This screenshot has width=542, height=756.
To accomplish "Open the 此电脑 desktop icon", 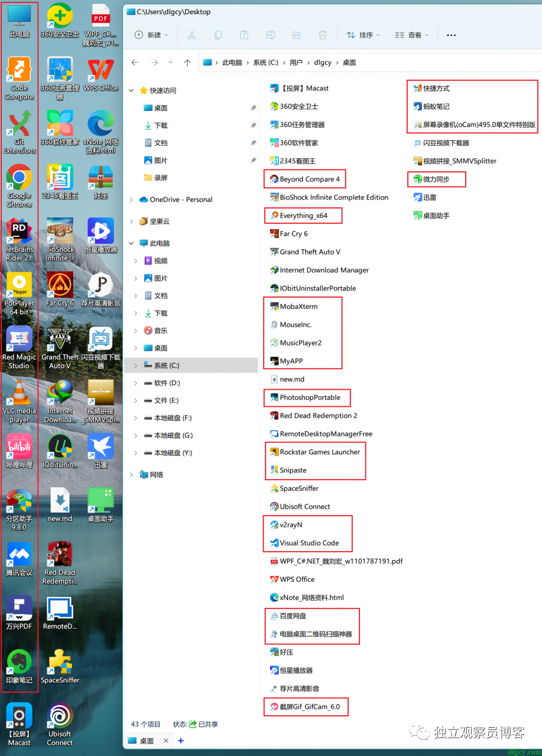I will pyautogui.click(x=19, y=21).
